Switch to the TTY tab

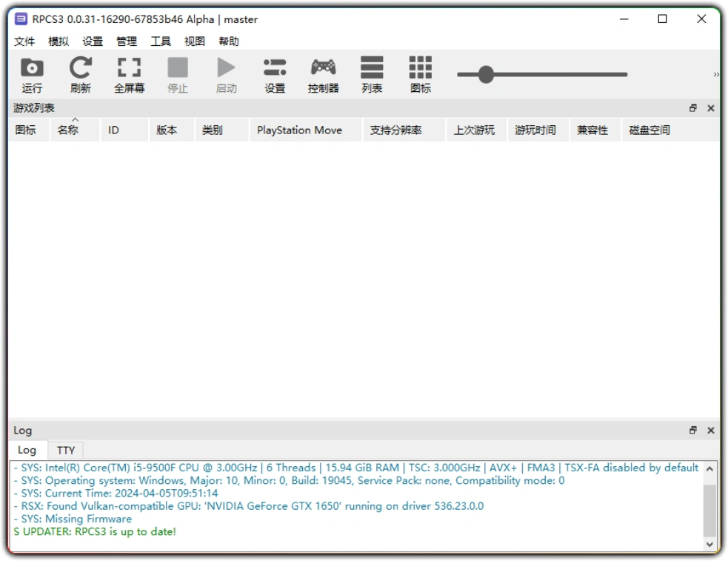coord(65,450)
